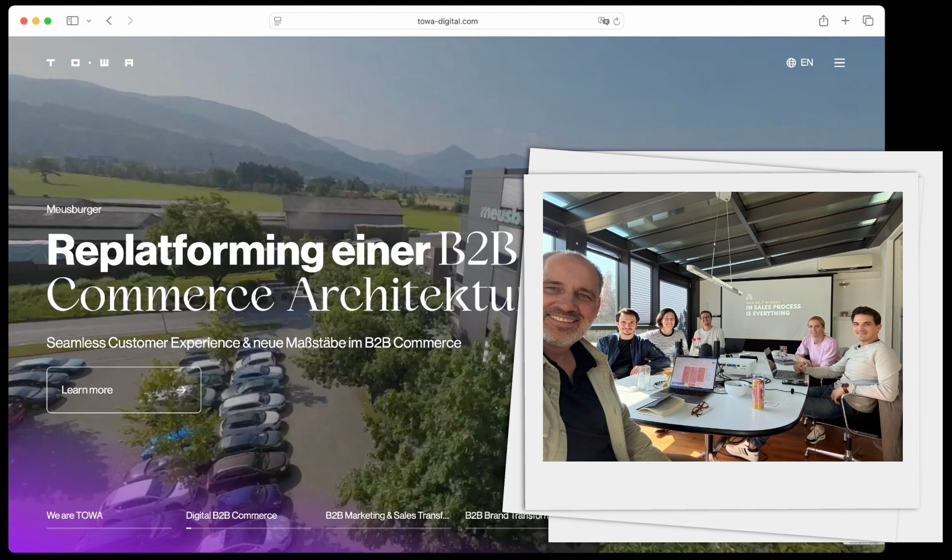Show the tab overview
Image resolution: width=952 pixels, height=560 pixels.
tap(868, 21)
